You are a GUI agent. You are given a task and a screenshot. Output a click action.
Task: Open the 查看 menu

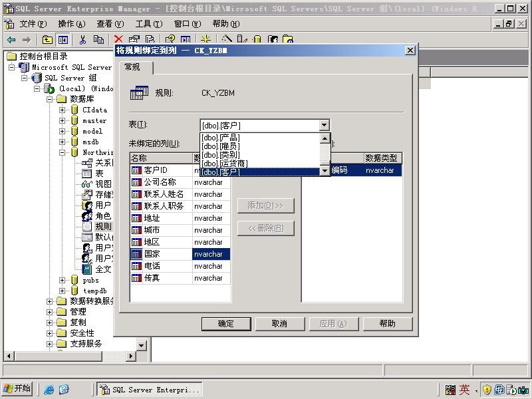tap(110, 24)
